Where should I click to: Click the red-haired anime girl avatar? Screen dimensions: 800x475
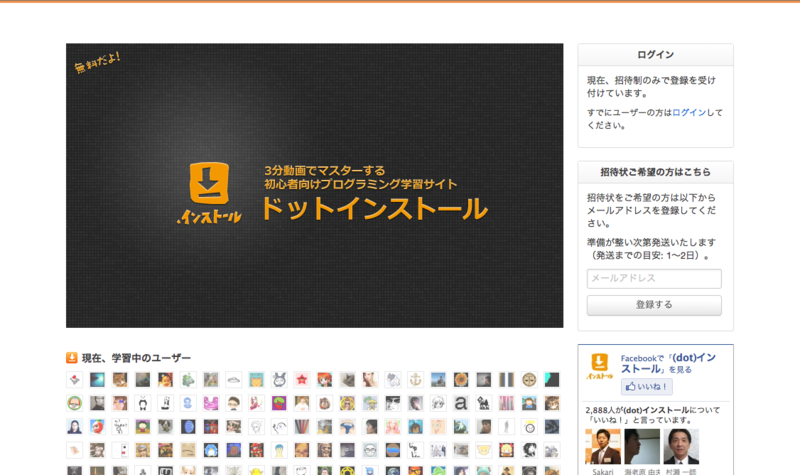[324, 380]
